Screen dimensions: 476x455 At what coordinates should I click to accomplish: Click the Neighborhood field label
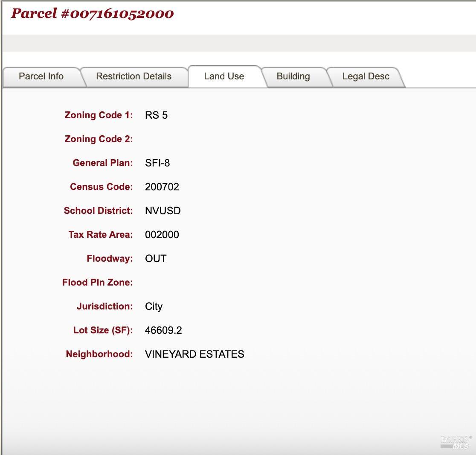(99, 354)
